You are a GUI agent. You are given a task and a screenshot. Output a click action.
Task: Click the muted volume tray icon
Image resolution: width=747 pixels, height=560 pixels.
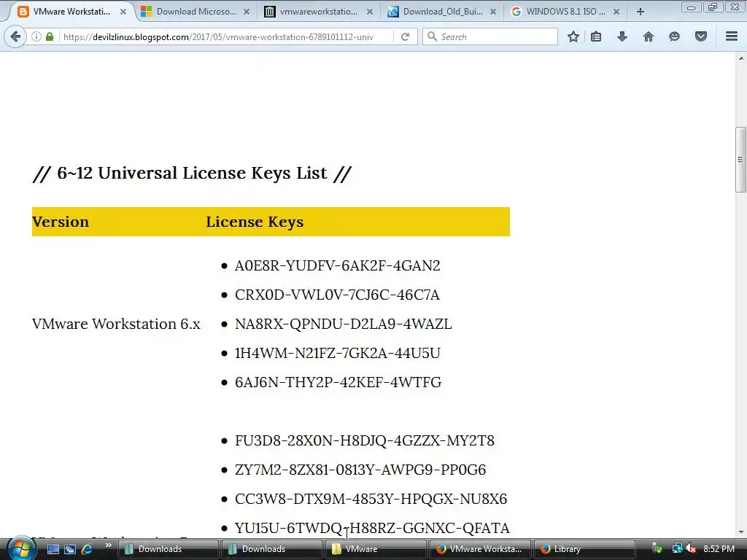691,549
